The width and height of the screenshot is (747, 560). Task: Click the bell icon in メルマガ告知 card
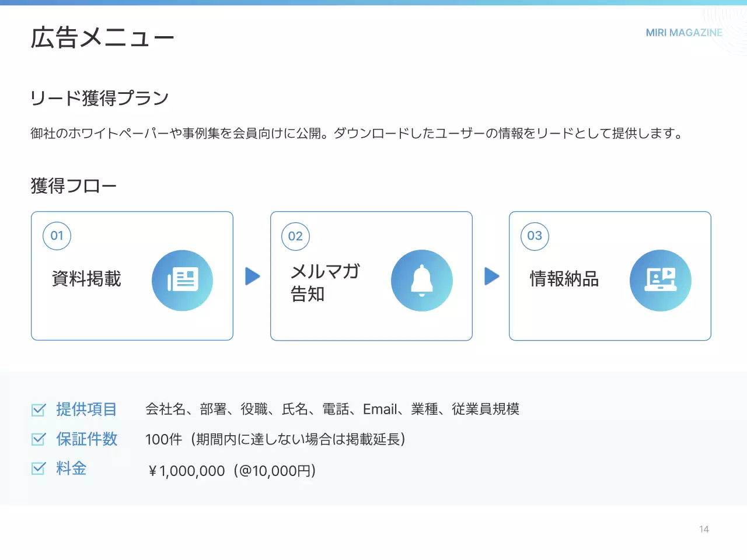point(421,280)
